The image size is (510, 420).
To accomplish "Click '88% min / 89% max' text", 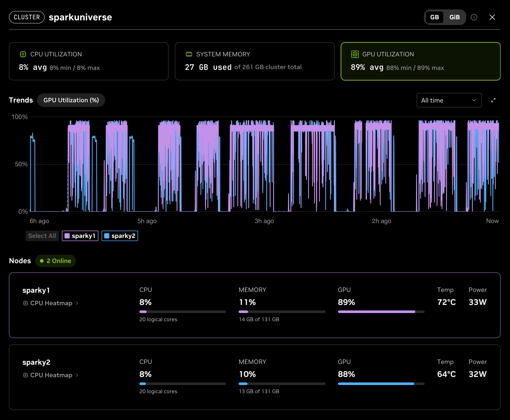I will coord(415,68).
